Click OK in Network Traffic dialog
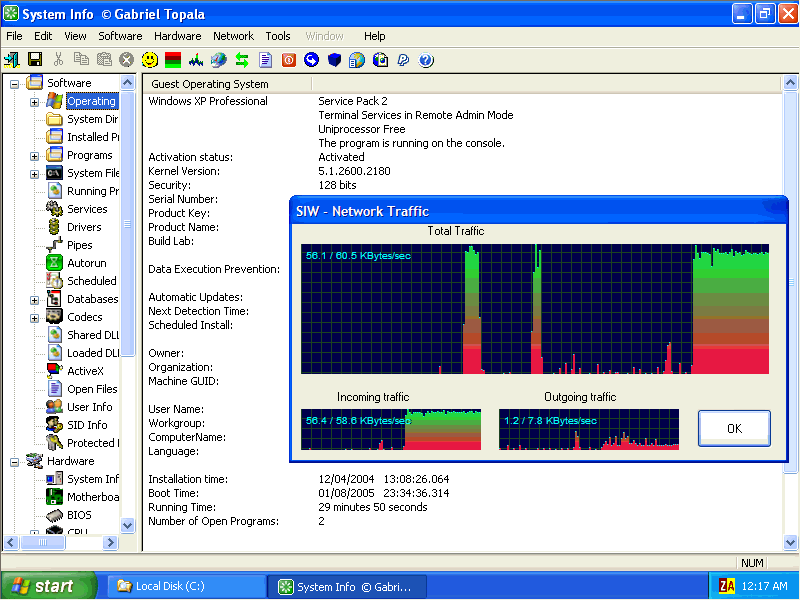Screen dimensions: 800x600 pos(734,429)
